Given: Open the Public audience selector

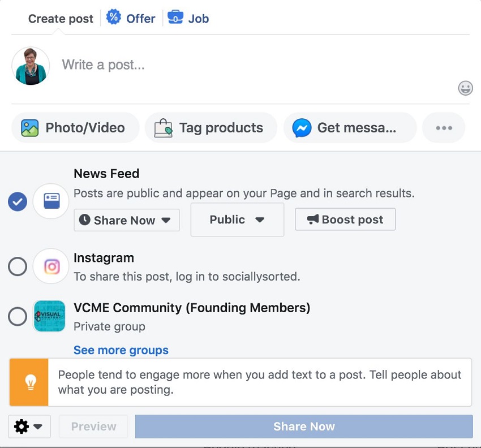Looking at the screenshot, I should [237, 219].
